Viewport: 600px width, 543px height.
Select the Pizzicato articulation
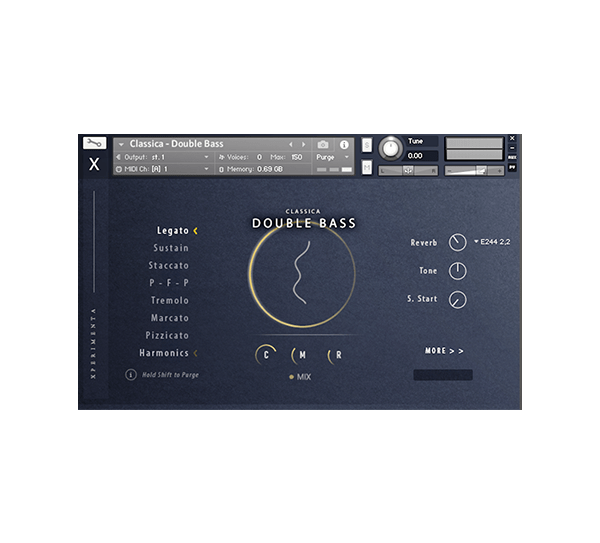167,336
